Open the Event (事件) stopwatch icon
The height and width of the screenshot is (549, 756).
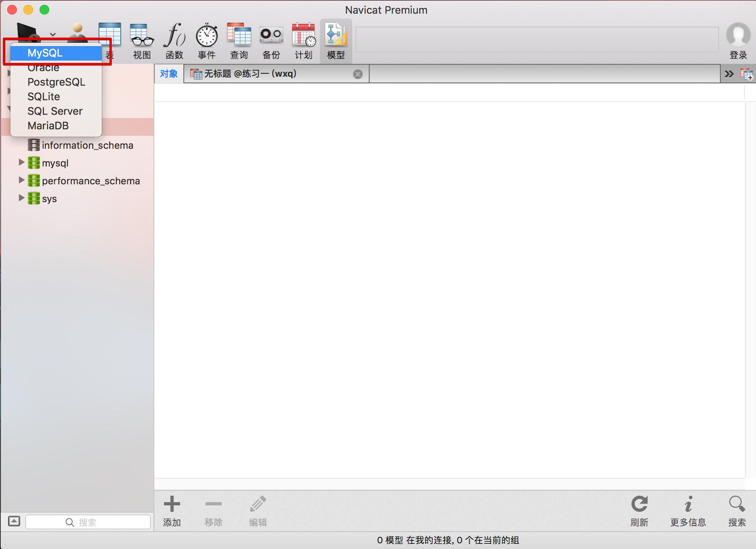click(207, 35)
